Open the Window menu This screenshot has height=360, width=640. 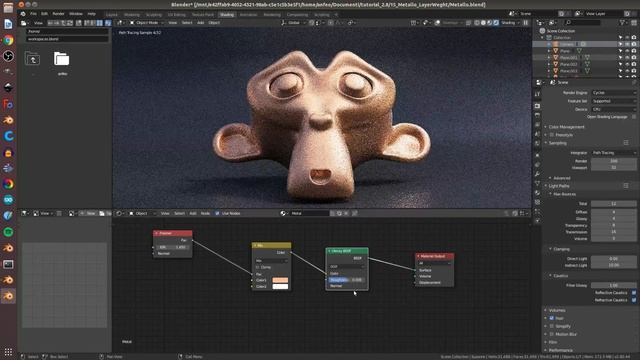click(x=76, y=13)
